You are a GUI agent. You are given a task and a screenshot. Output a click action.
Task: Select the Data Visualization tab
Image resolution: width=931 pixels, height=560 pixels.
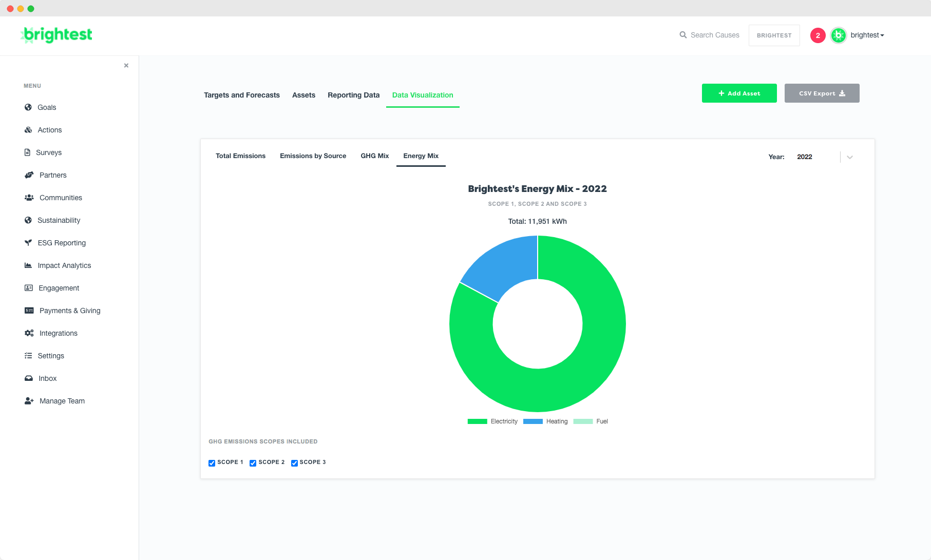point(423,95)
